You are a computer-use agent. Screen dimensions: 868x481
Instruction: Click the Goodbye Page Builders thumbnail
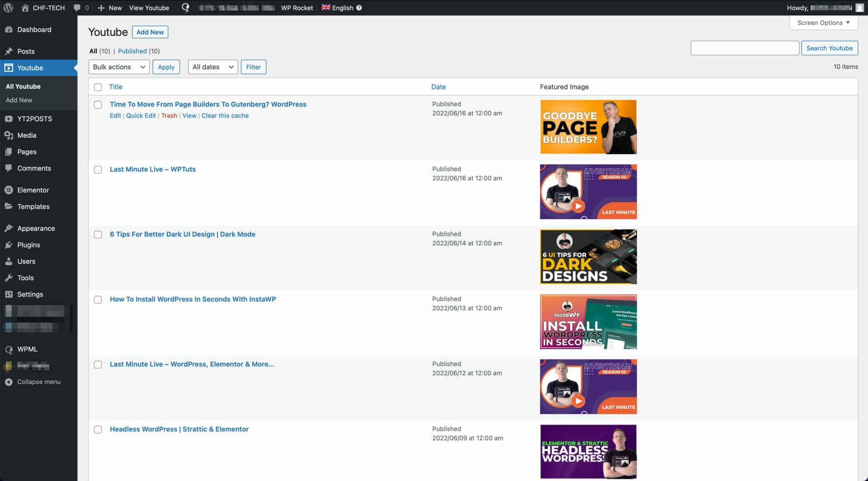(588, 127)
